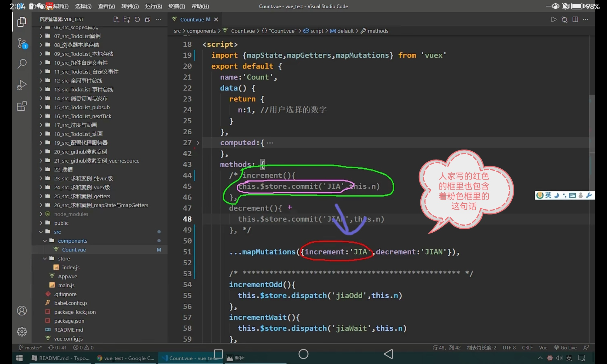Click CRLF line ending in status bar

527,348
